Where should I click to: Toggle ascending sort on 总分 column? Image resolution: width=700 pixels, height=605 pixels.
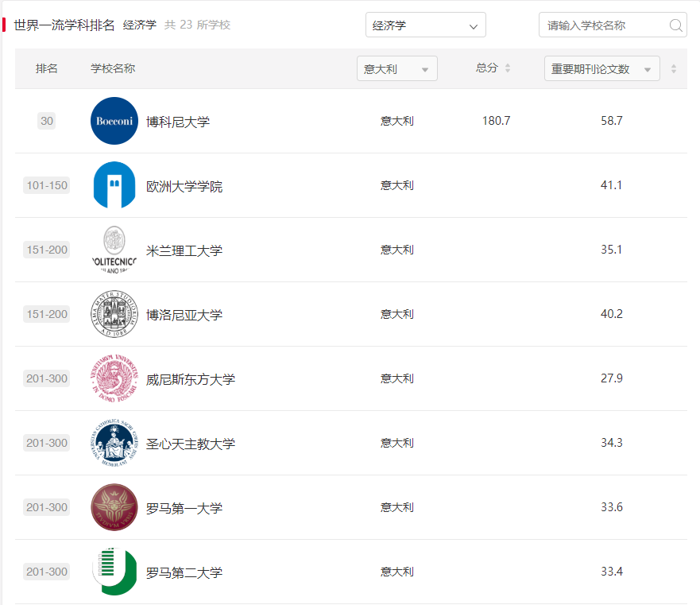click(508, 64)
